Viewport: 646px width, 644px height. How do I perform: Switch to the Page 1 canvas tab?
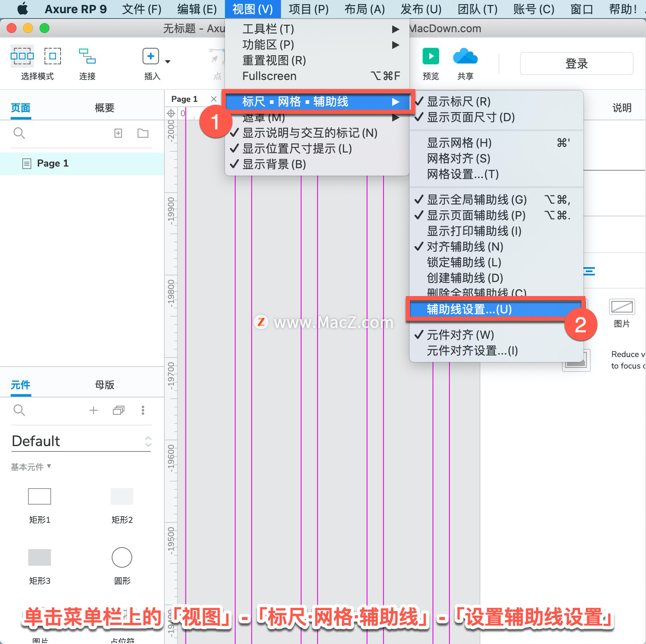(x=185, y=99)
